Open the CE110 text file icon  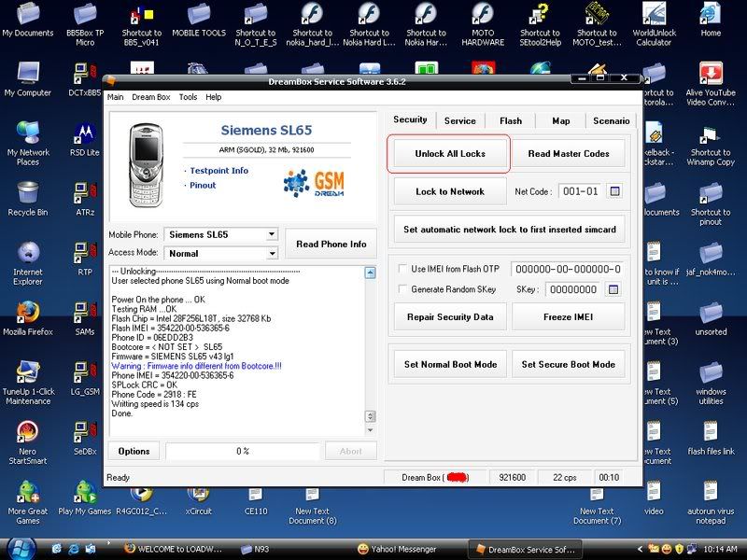(x=256, y=503)
